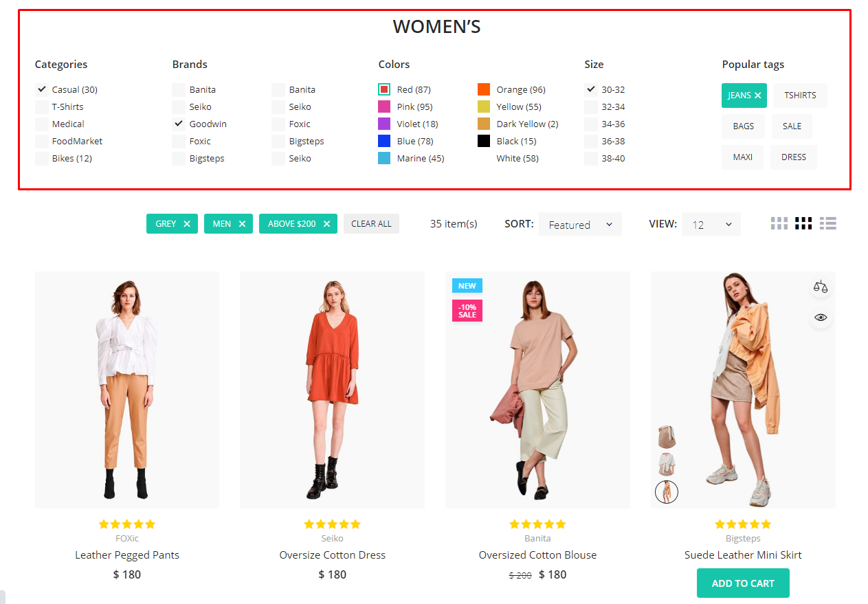The height and width of the screenshot is (604, 868).
Task: Select the TSHIRTS popular tag
Action: 800,96
